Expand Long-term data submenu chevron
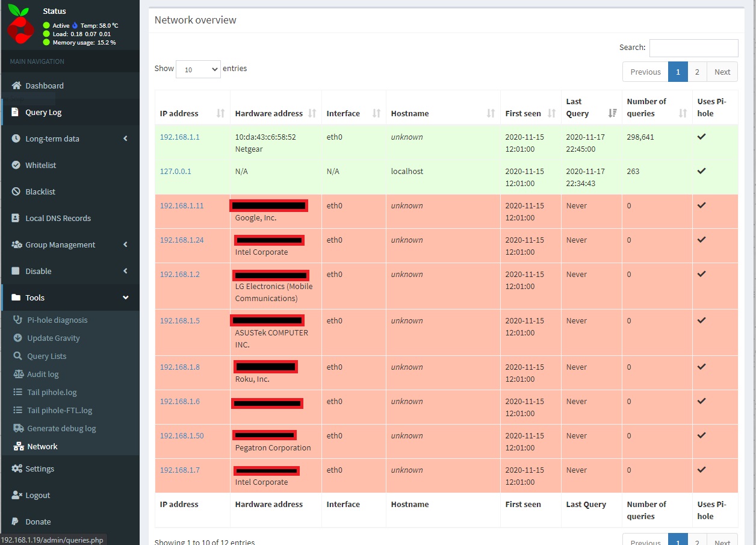This screenshot has height=545, width=756. point(125,139)
